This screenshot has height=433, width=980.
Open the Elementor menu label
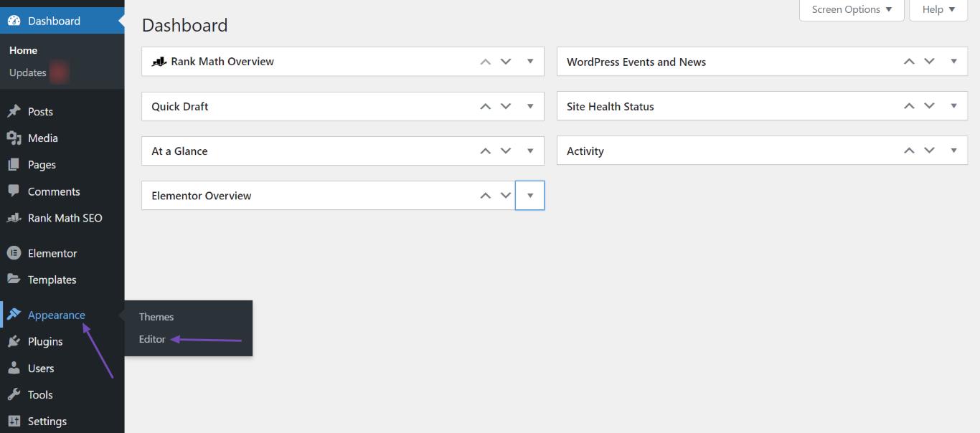pos(52,253)
